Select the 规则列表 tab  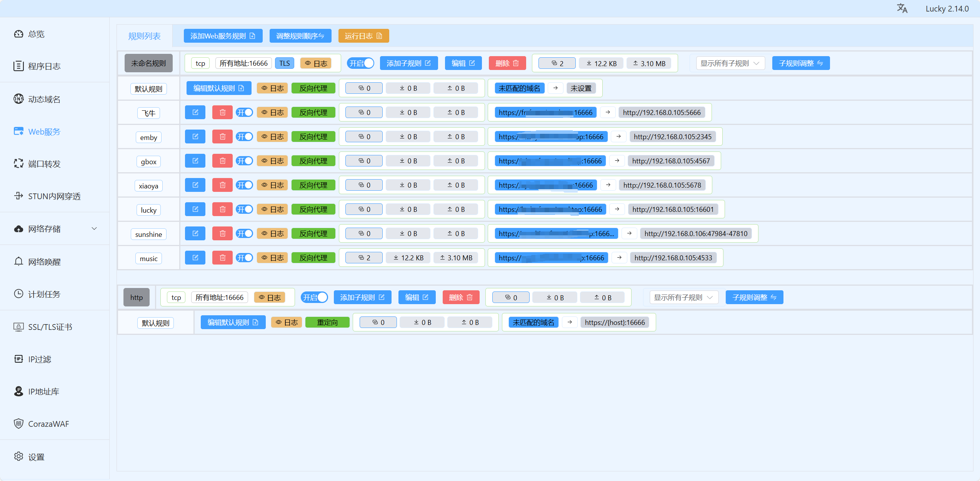tap(144, 36)
